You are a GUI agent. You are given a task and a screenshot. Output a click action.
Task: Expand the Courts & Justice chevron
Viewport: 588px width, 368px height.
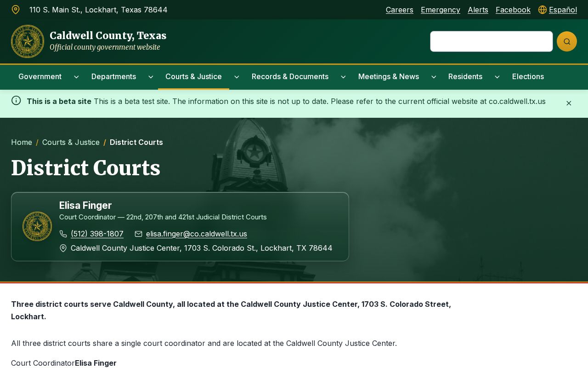[237, 77]
